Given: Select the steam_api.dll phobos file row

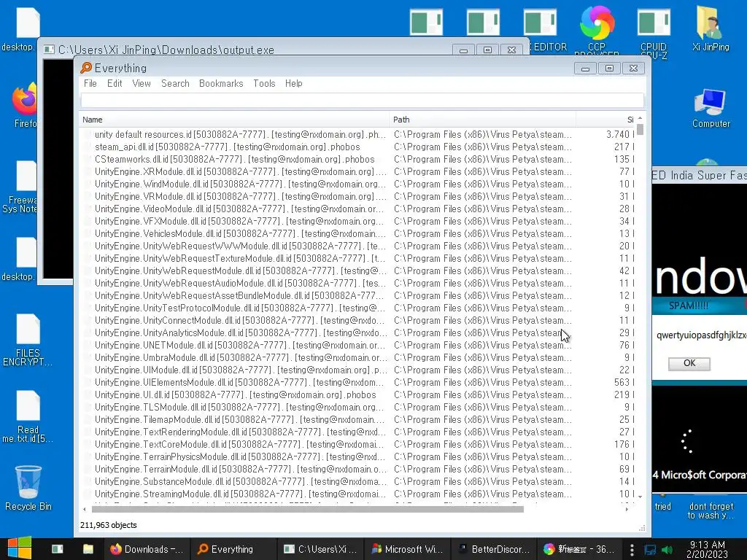Looking at the screenshot, I should click(357, 147).
